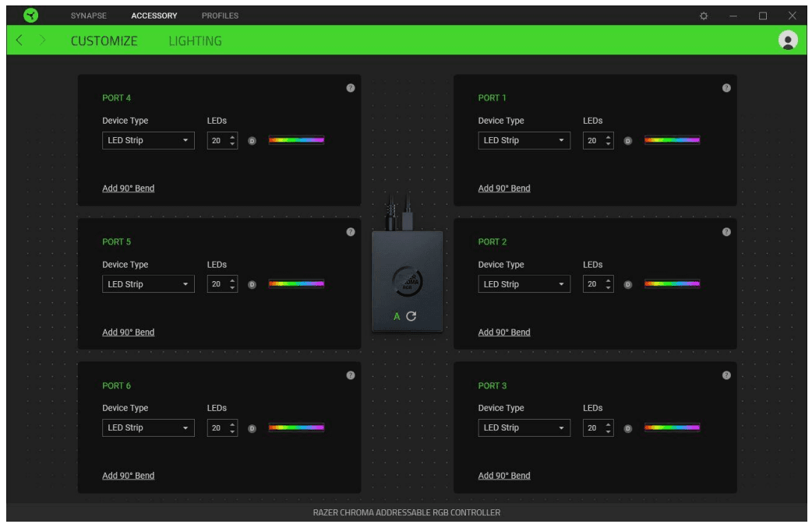Click the help icon on the Port 6 panel
Image resolution: width=812 pixels, height=524 pixels.
351,375
